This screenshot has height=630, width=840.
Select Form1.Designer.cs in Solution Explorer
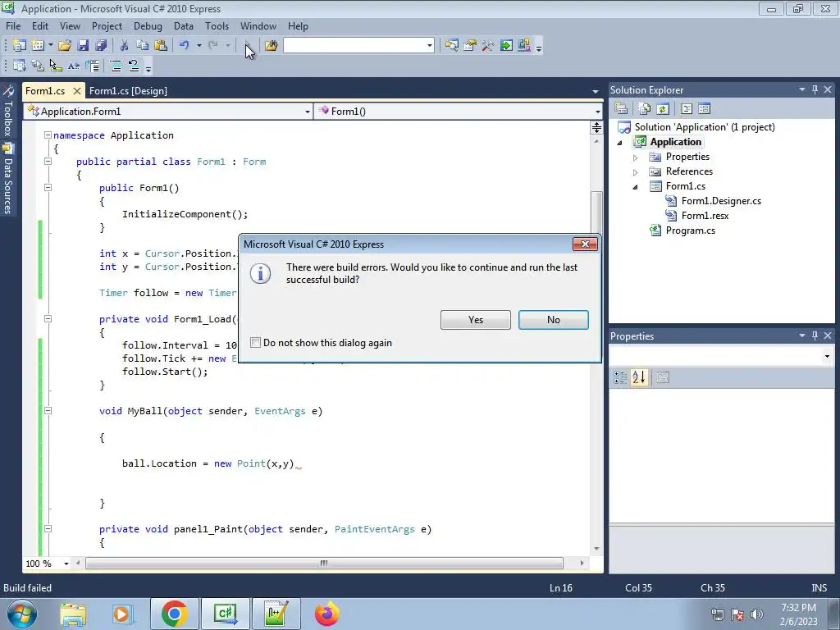pos(720,201)
